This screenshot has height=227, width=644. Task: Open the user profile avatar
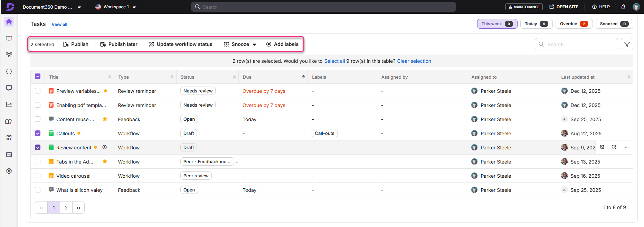click(636, 7)
